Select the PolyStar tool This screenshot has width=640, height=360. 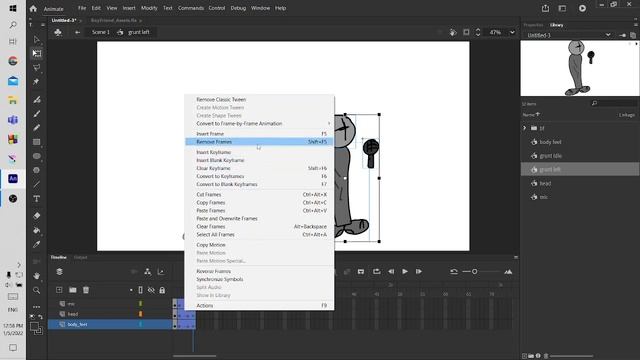point(36,170)
